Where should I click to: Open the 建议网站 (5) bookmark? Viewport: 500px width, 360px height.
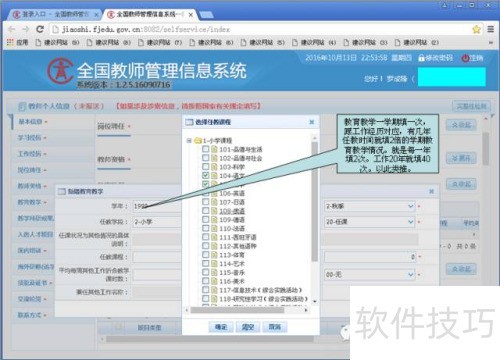pos(263,43)
